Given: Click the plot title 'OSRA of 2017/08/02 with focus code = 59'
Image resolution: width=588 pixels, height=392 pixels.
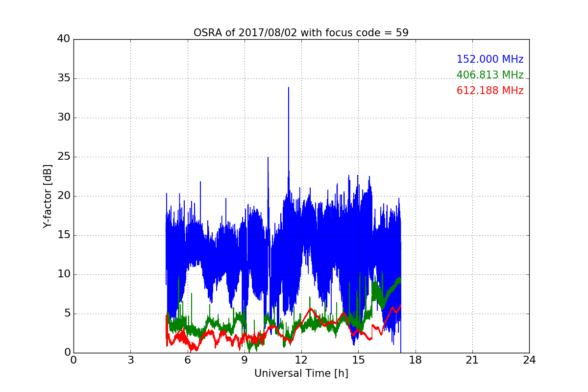Looking at the screenshot, I should pyautogui.click(x=301, y=33).
